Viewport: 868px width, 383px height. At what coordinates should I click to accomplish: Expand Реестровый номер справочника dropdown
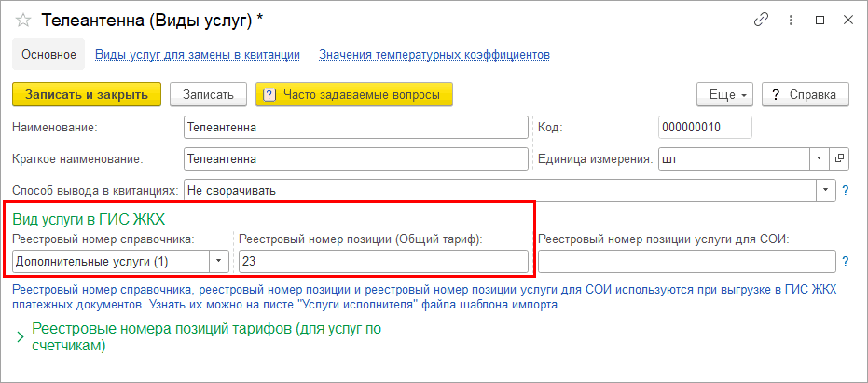(x=220, y=262)
